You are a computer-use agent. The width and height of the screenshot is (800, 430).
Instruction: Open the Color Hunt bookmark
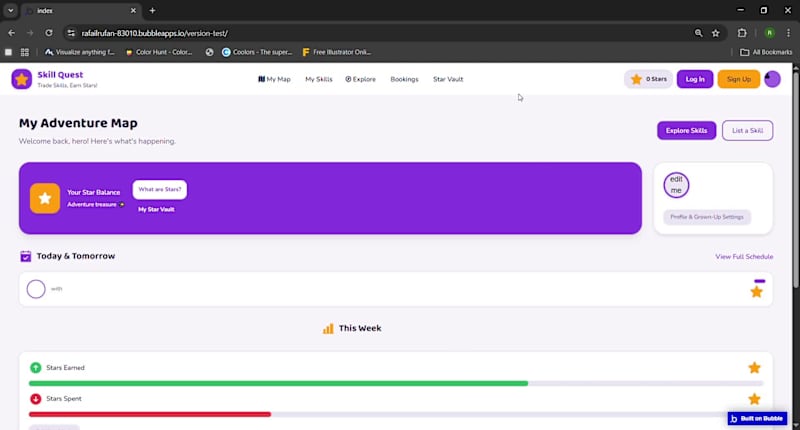pyautogui.click(x=159, y=52)
